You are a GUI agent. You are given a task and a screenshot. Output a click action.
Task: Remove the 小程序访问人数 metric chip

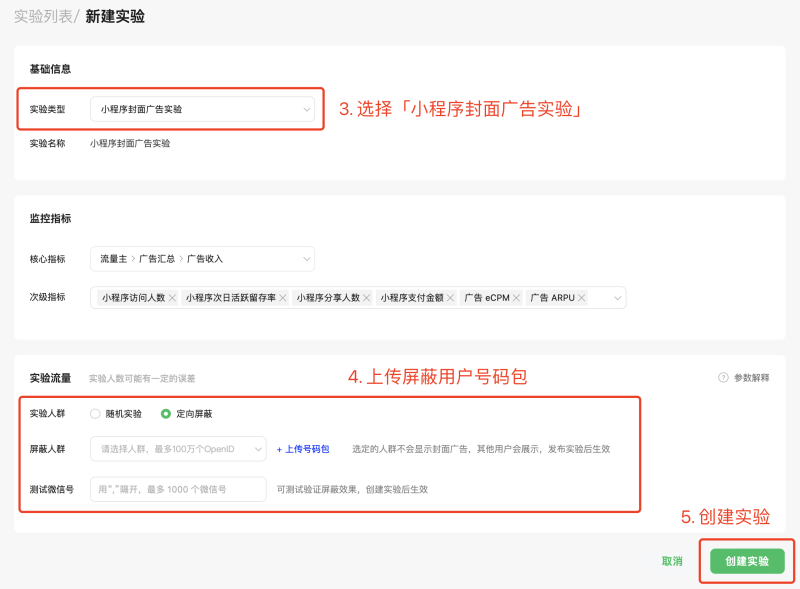[x=171, y=297]
